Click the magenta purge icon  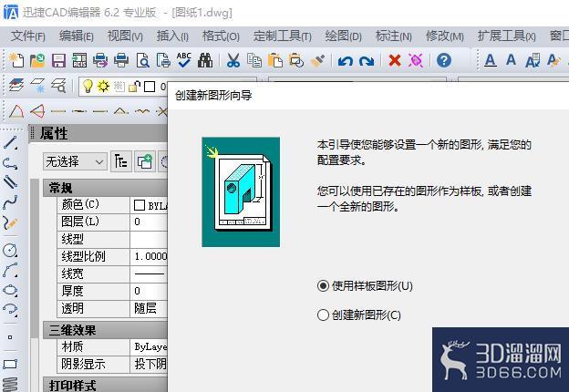coord(416,60)
